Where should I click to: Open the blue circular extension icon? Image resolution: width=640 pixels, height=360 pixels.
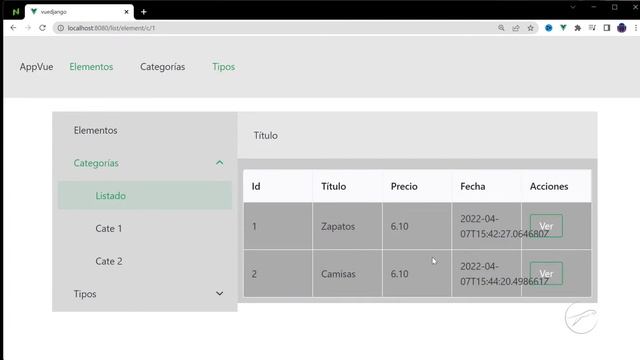(549, 28)
